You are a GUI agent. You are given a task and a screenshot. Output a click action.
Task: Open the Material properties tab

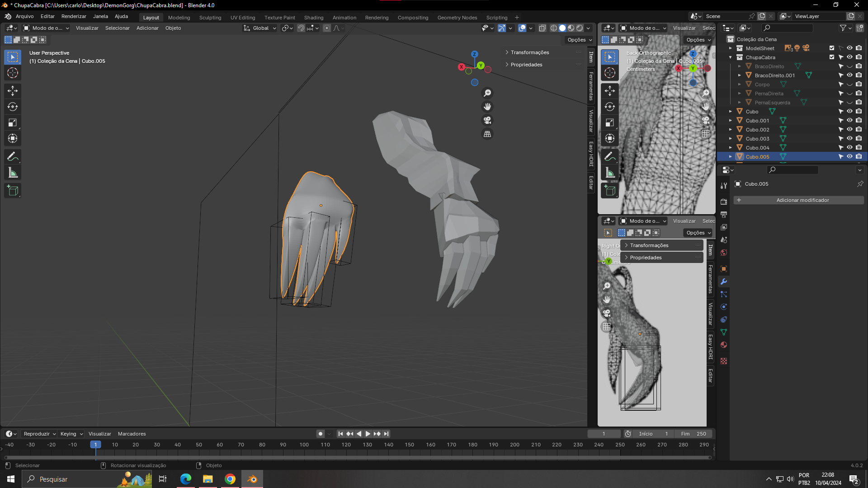coord(724,345)
